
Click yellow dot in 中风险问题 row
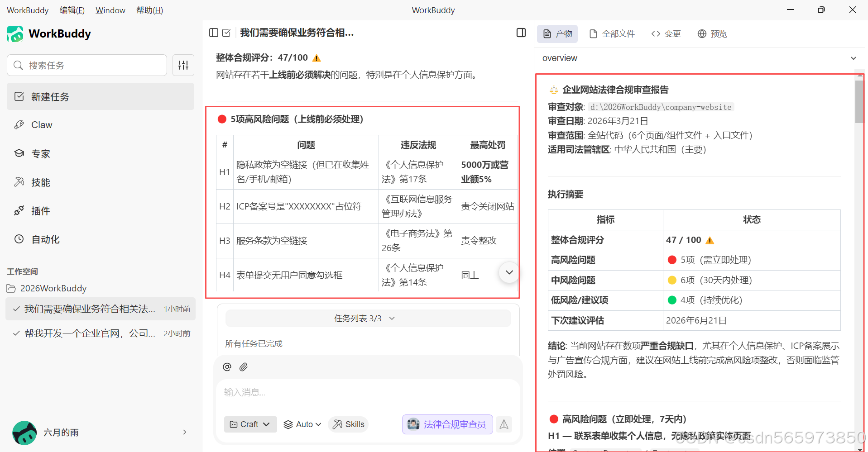tap(672, 280)
